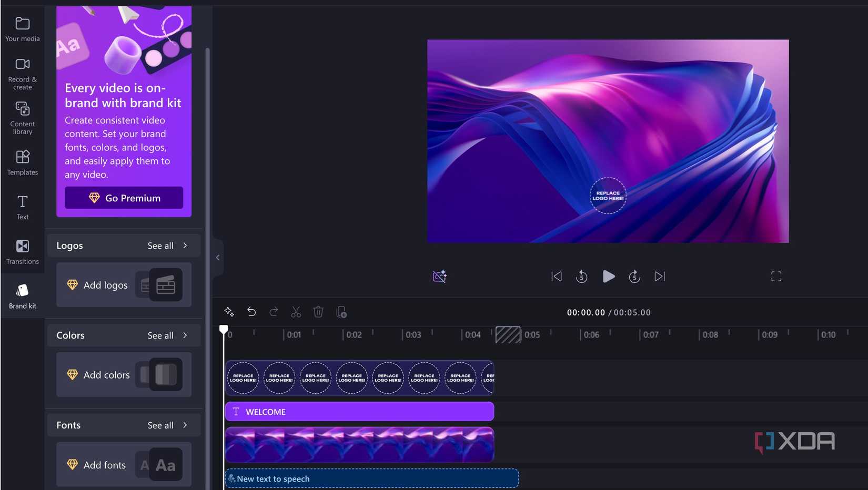Browse video Templates
Viewport: 868px width, 490px height.
pos(22,162)
